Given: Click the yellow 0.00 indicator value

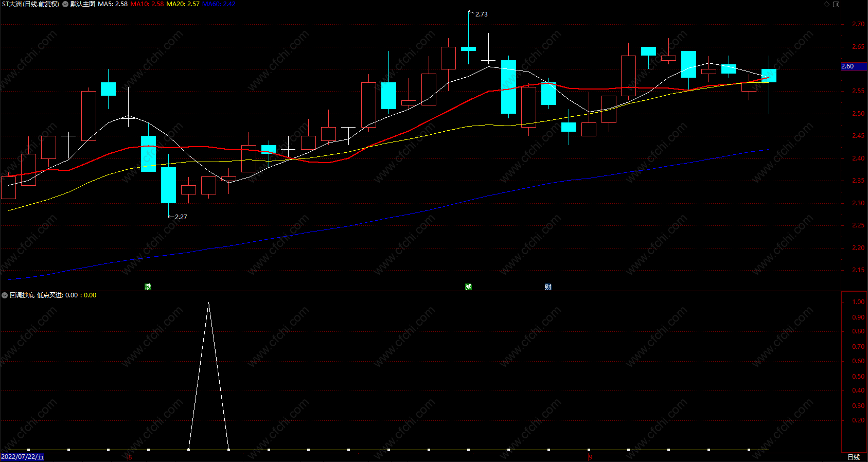Looking at the screenshot, I should [x=90, y=295].
